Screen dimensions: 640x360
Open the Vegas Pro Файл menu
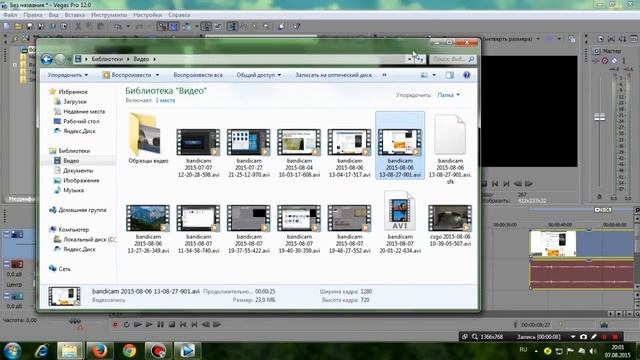click(10, 15)
